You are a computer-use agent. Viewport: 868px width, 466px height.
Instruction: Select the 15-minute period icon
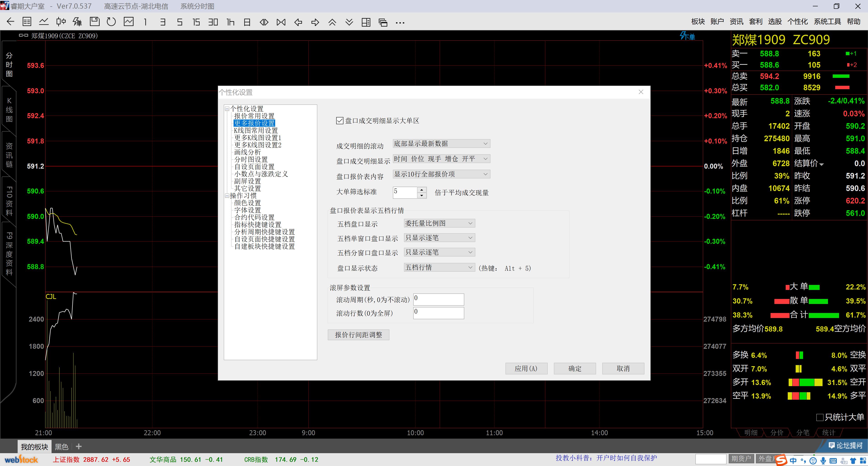[196, 22]
